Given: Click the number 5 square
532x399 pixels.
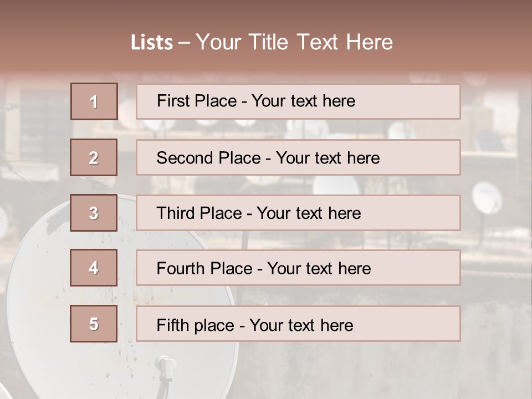Looking at the screenshot, I should tap(94, 324).
